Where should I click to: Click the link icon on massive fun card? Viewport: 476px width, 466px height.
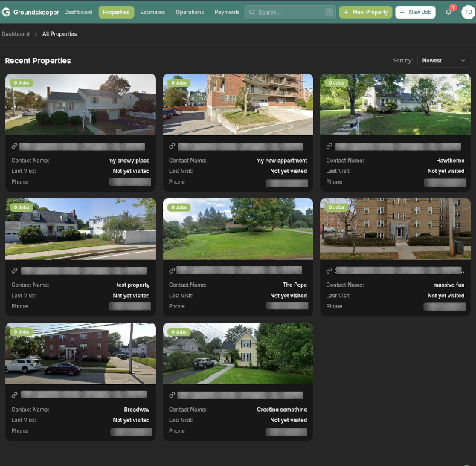click(x=329, y=271)
